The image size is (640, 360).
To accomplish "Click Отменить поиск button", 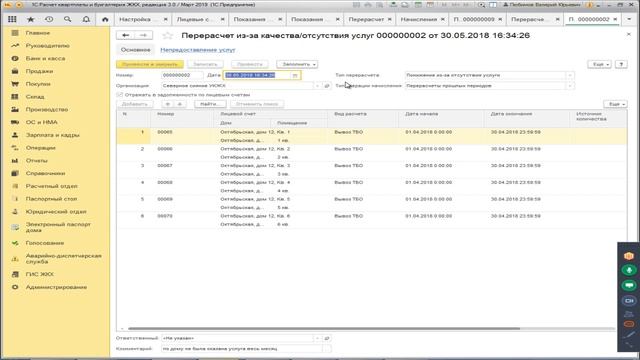I will point(257,104).
